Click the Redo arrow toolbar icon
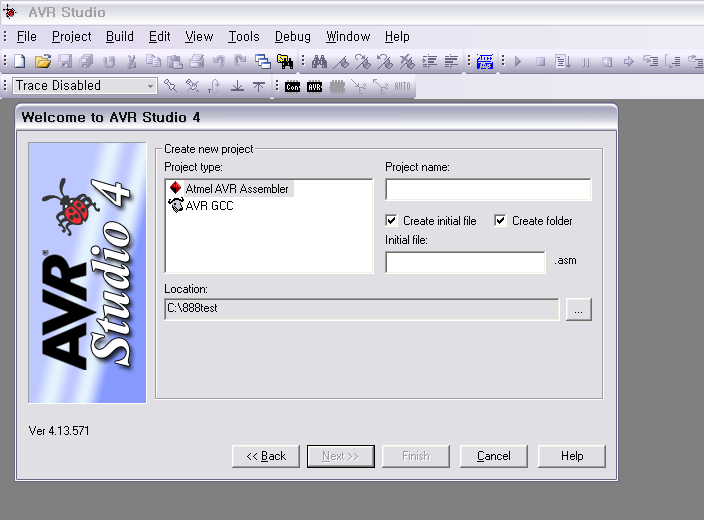The height and width of the screenshot is (520, 704). click(240, 61)
